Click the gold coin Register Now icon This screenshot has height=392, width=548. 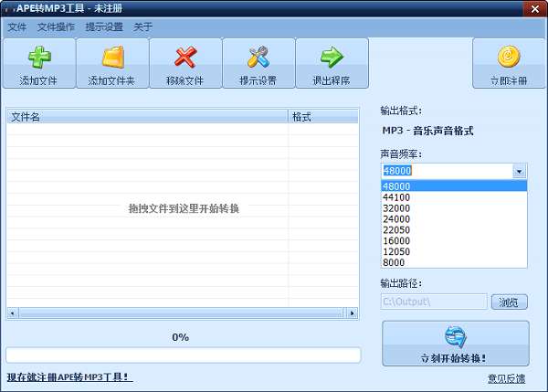(x=509, y=57)
